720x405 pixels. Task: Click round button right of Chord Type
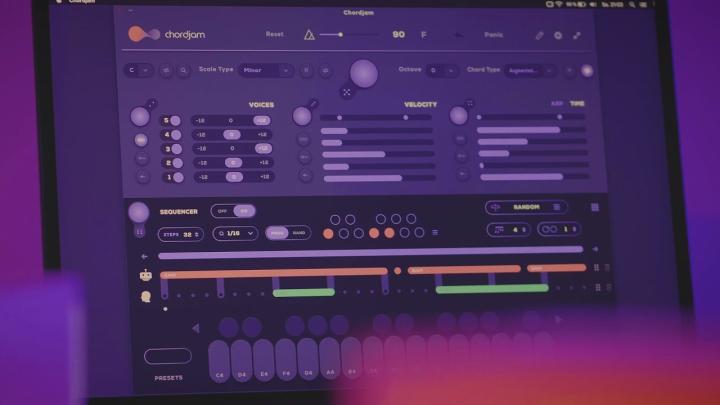pyautogui.click(x=587, y=71)
